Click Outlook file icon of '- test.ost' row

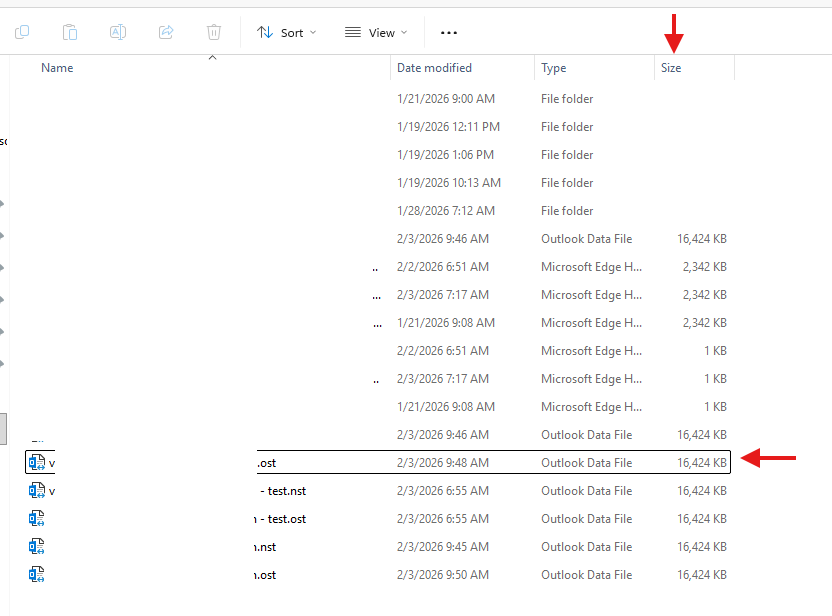point(37,518)
